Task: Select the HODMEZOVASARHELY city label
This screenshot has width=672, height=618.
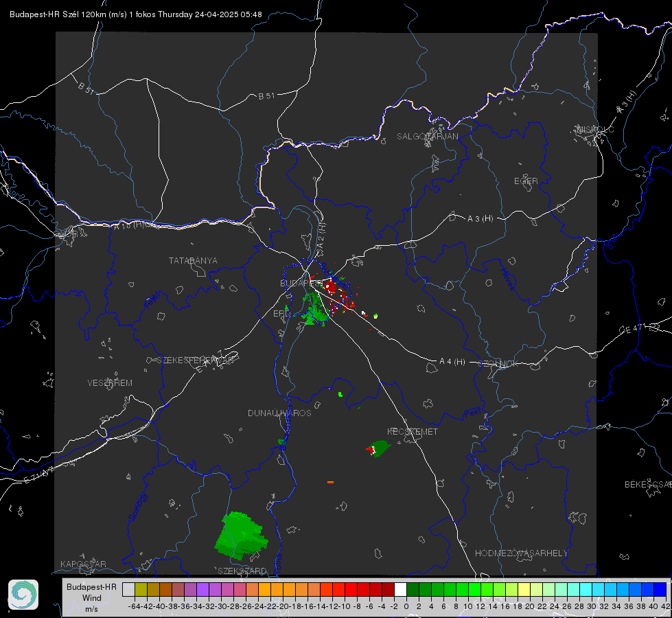Action: 521,553
